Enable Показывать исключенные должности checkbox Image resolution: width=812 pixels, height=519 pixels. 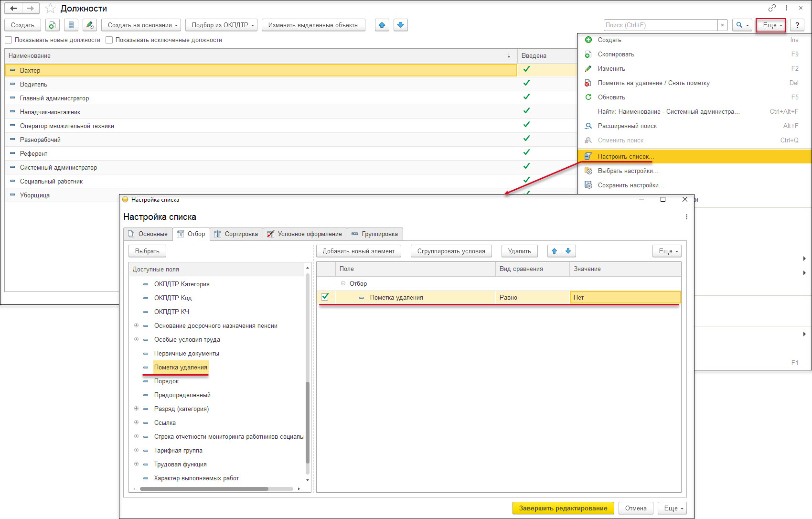[x=109, y=40]
